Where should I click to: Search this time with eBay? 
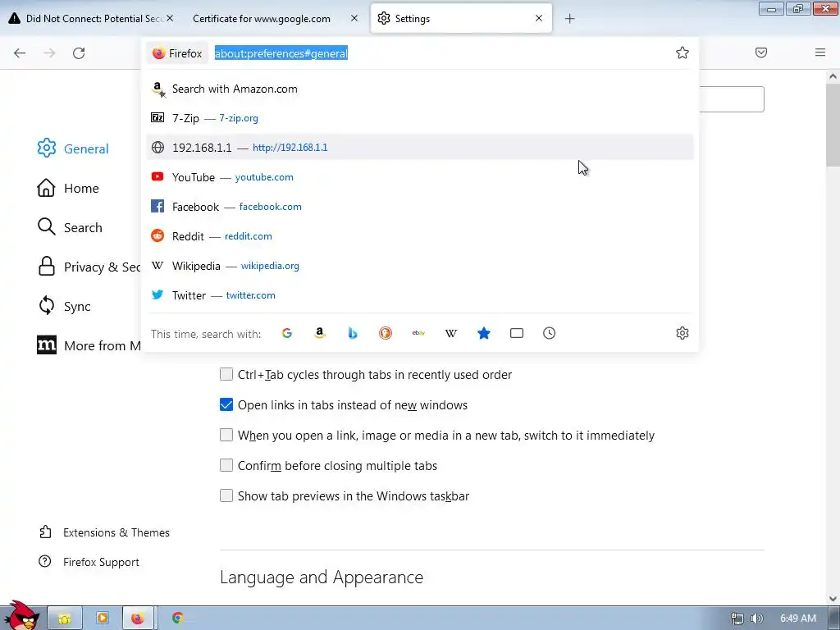coord(418,333)
